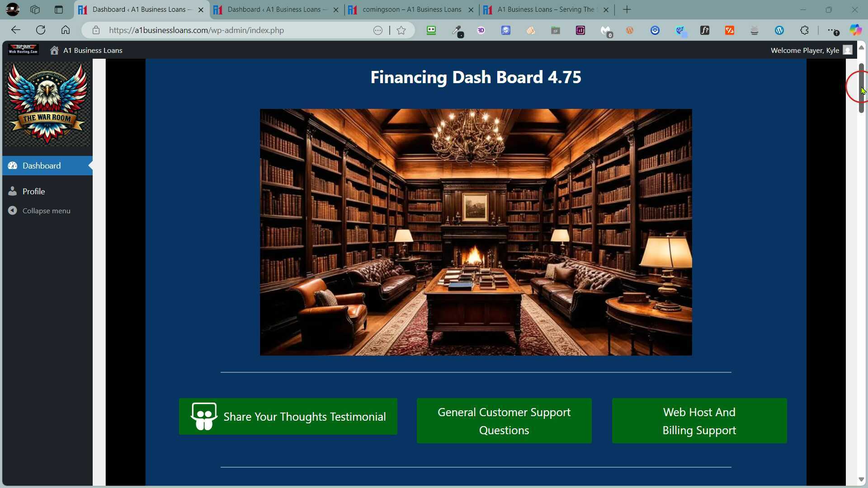Click the house icon beside A1 Business Loans
Screen dimensions: 868x488
click(54, 50)
